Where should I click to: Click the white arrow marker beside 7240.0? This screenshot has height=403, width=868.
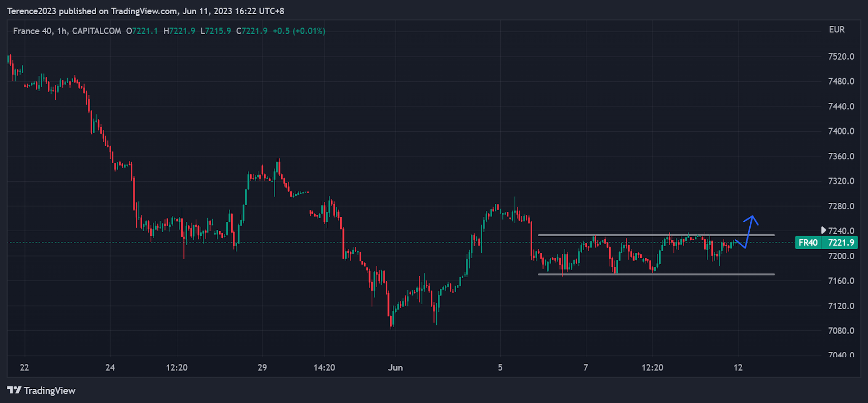[824, 231]
